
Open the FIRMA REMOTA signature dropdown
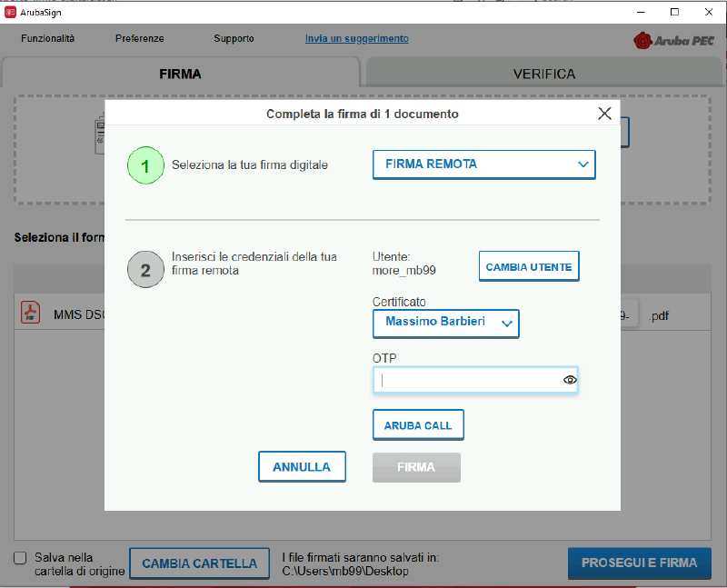click(x=484, y=164)
